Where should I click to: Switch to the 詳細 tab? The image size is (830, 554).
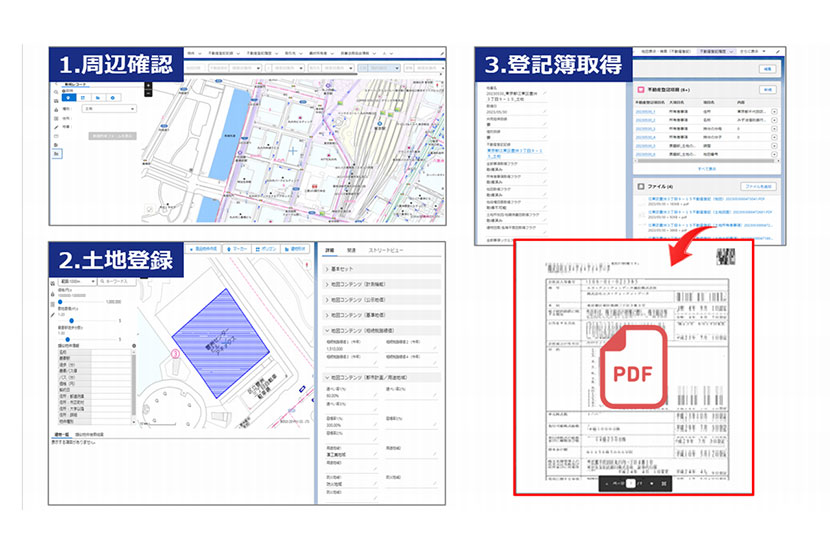click(329, 250)
